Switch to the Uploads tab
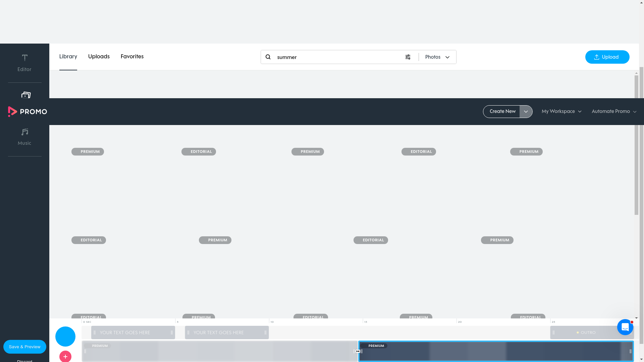Screen dimensions: 644x362 coord(99,56)
